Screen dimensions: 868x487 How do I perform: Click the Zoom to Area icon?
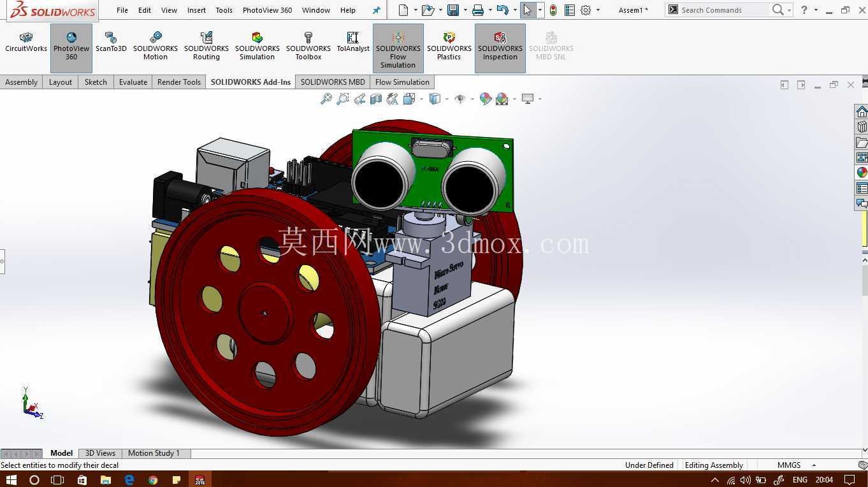click(343, 99)
